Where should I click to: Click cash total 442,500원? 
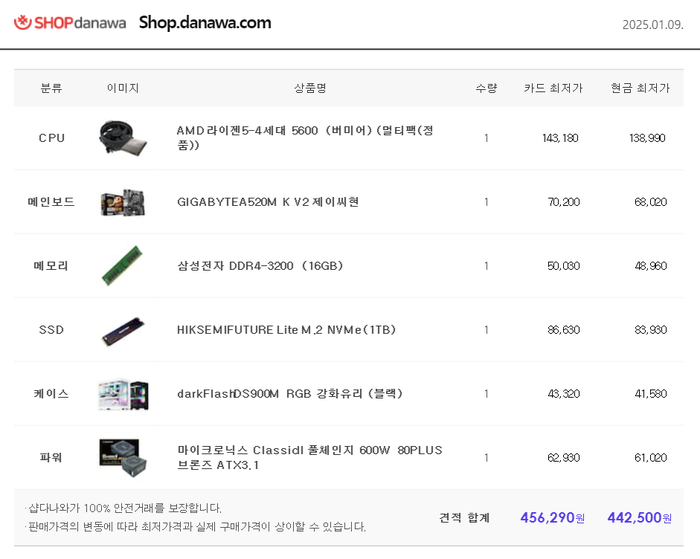(x=640, y=517)
